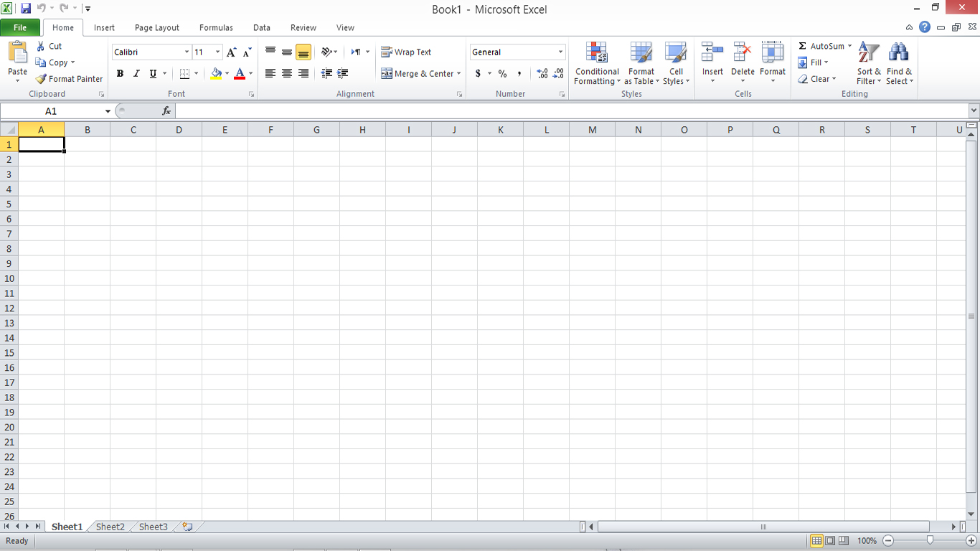Screen dimensions: 980x551
Task: Toggle Bold formatting
Action: click(120, 73)
